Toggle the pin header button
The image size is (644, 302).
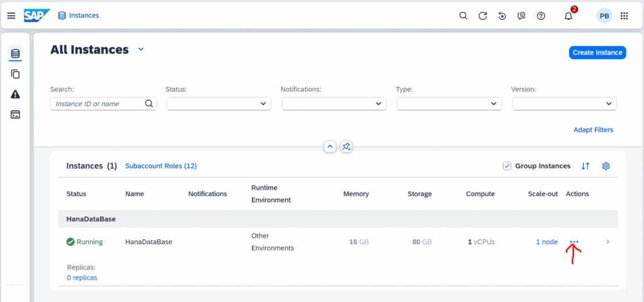347,146
